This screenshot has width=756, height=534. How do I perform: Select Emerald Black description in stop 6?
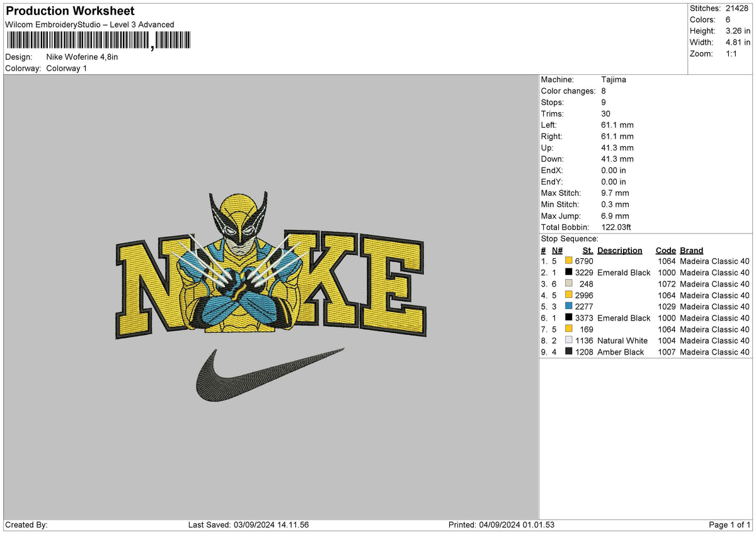[624, 317]
